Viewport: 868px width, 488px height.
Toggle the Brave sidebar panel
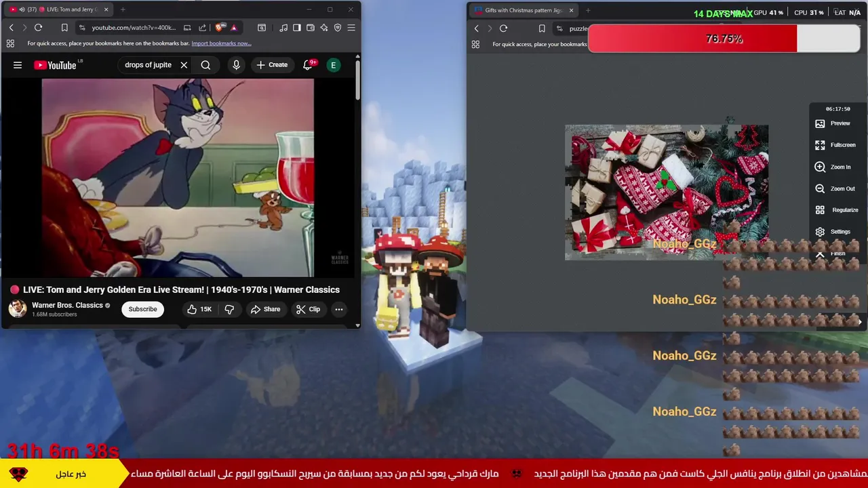tap(297, 28)
